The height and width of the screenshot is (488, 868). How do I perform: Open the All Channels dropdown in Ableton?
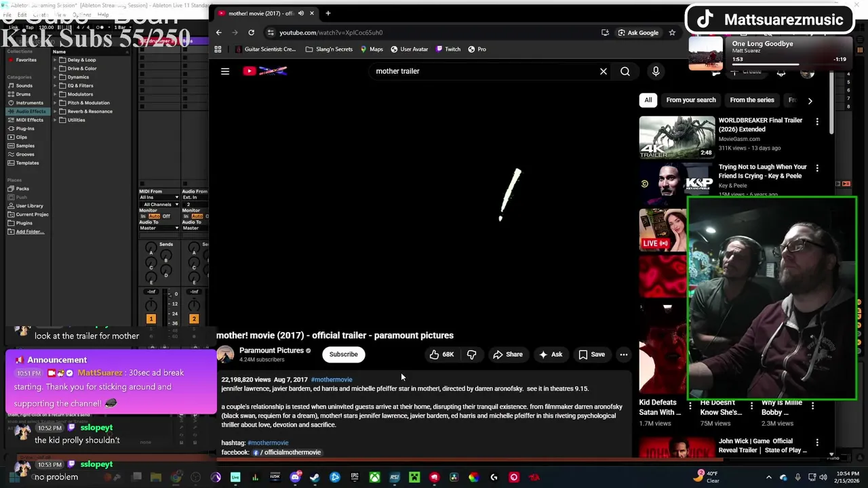tap(159, 204)
